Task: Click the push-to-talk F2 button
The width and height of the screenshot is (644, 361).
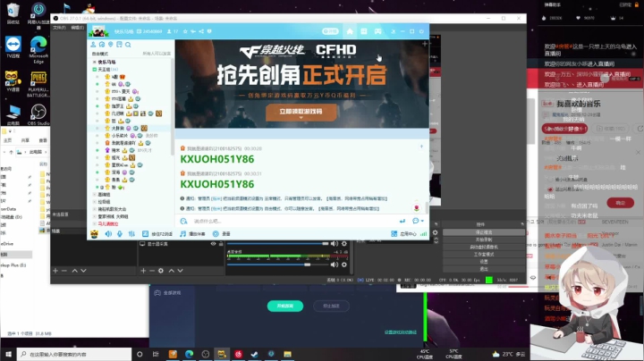Action: pyautogui.click(x=157, y=234)
